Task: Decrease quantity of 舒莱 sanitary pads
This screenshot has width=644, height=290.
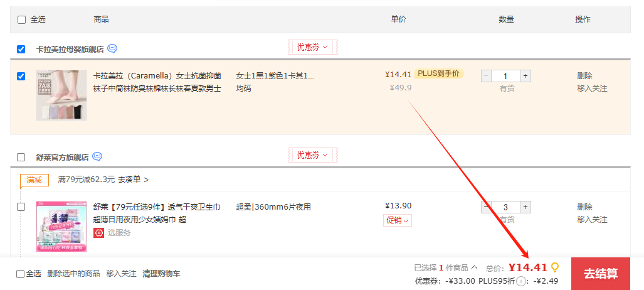Action: click(486, 207)
